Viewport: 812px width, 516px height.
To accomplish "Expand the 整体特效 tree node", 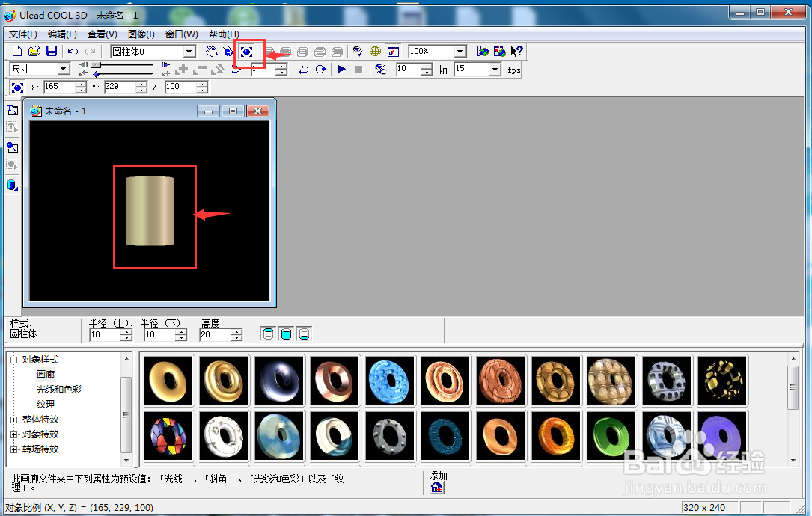I will pos(14,420).
